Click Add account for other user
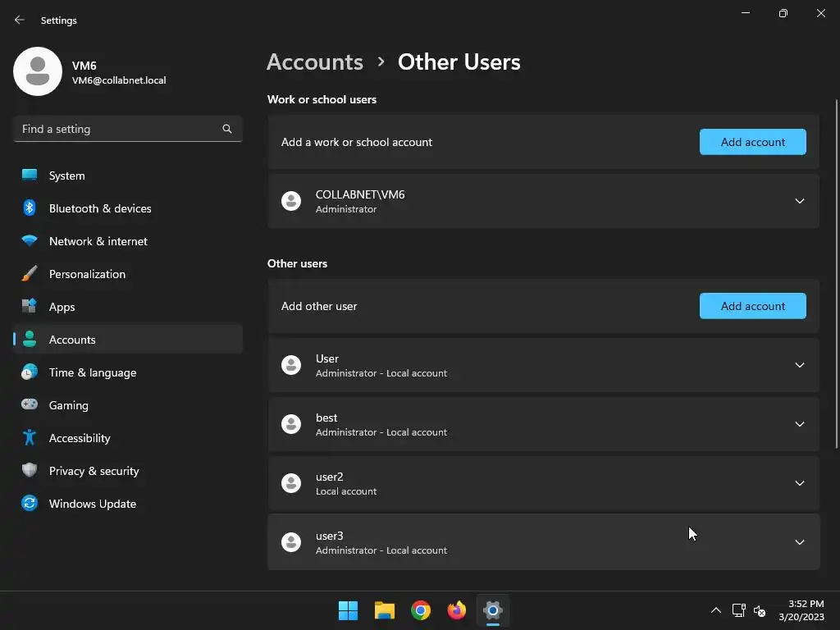The height and width of the screenshot is (630, 840). coord(752,306)
